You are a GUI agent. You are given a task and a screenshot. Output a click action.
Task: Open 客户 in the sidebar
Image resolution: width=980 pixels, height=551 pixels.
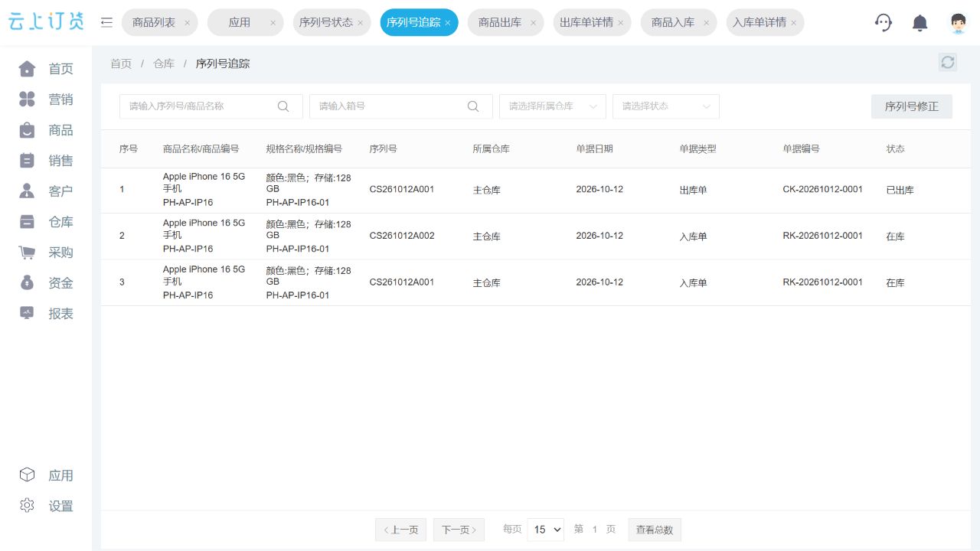(x=46, y=191)
